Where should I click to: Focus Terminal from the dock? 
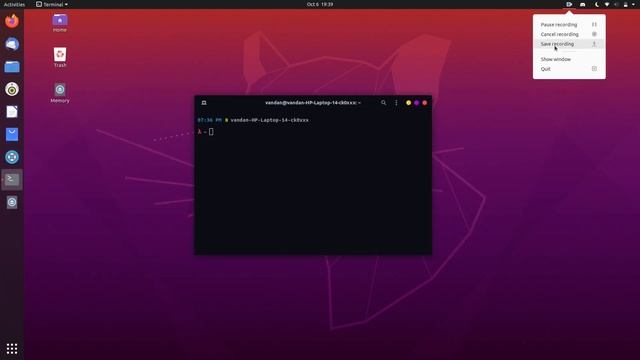(12, 180)
